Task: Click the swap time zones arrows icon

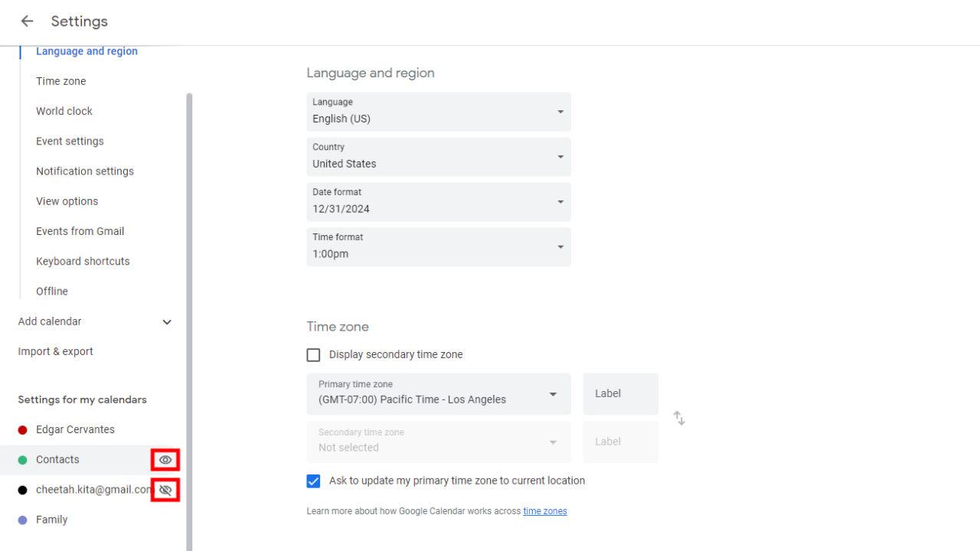Action: coord(679,418)
